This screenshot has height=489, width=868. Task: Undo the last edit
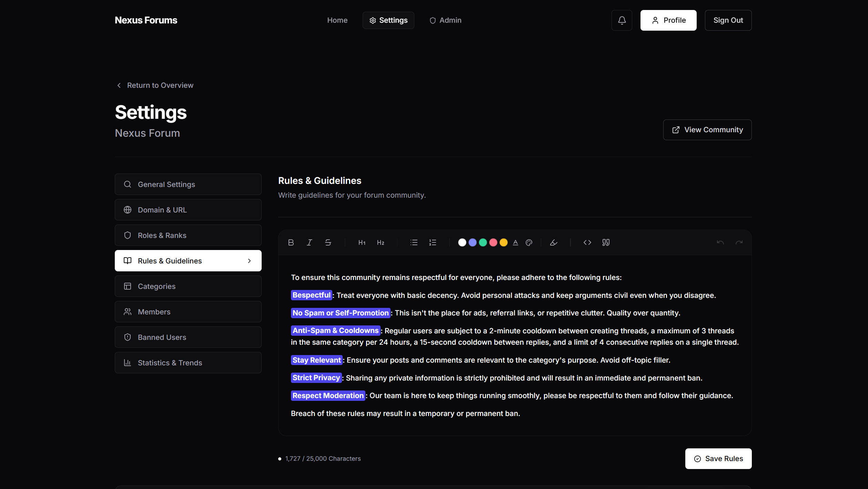click(x=720, y=243)
